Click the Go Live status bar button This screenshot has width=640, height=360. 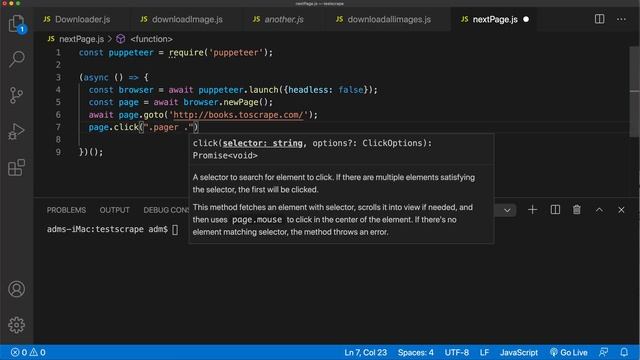(x=569, y=352)
